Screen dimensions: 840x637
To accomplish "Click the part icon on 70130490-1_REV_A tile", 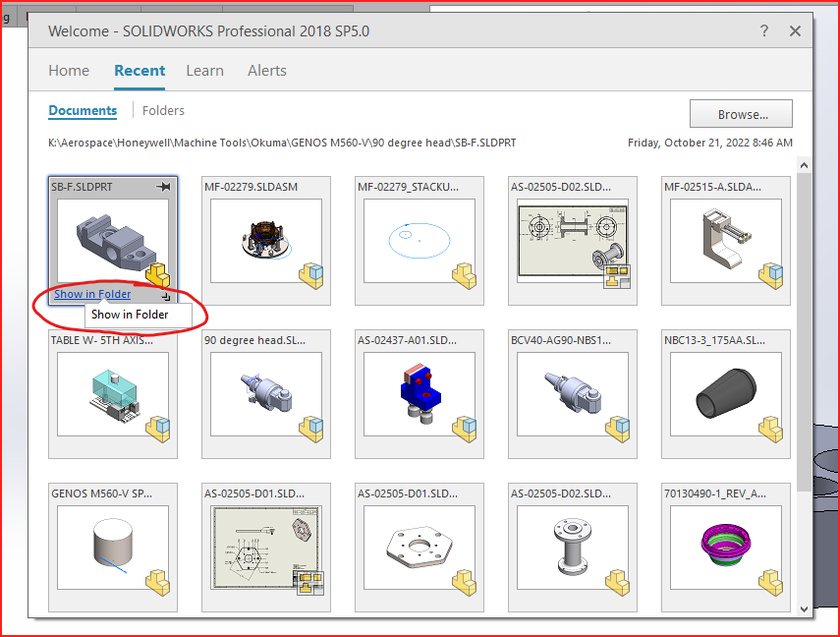I will click(771, 581).
